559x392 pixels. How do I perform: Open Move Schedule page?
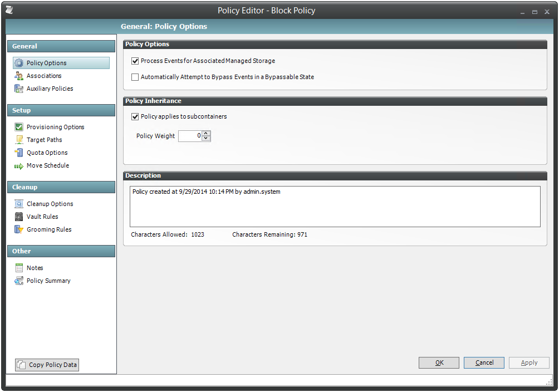coord(48,165)
